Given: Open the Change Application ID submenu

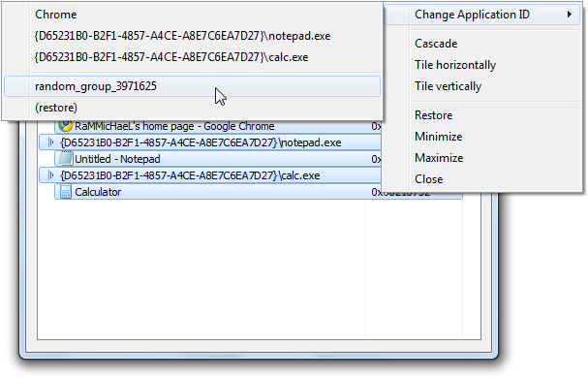Looking at the screenshot, I should point(481,15).
